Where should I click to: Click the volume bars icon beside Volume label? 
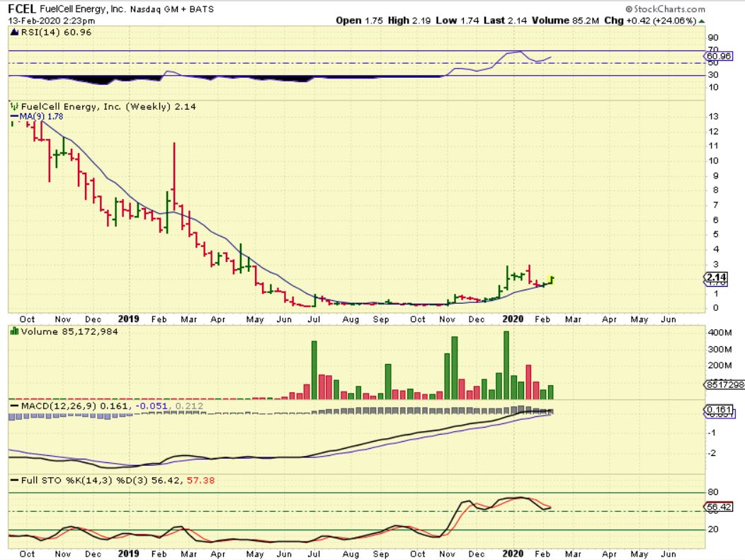click(13, 331)
